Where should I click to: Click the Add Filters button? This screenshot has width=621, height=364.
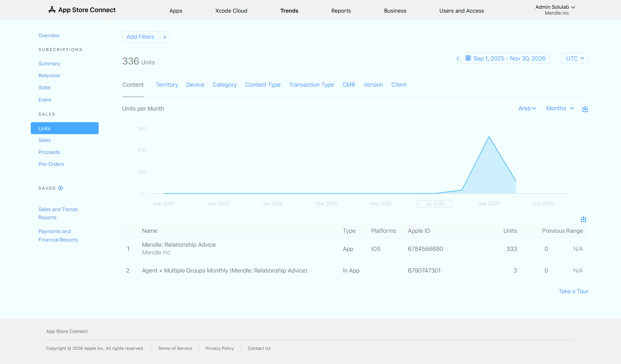tap(140, 37)
